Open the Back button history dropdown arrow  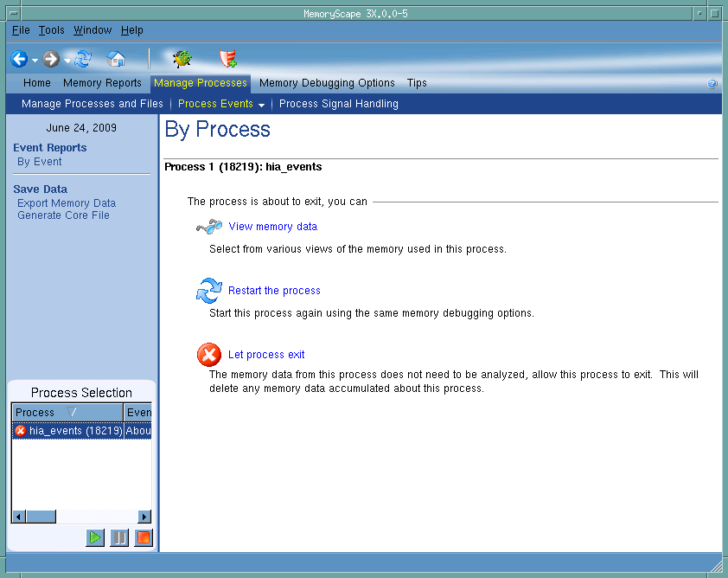(x=35, y=61)
